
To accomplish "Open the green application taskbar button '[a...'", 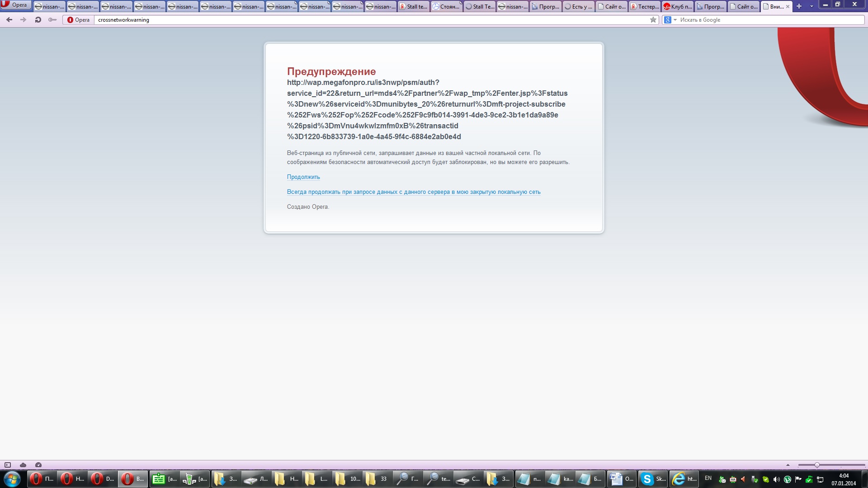I will tap(164, 479).
